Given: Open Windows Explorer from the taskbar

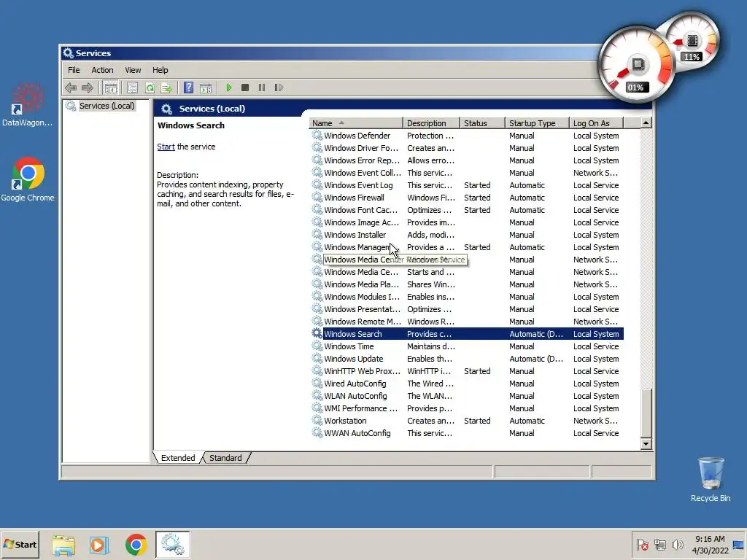Looking at the screenshot, I should (x=63, y=545).
